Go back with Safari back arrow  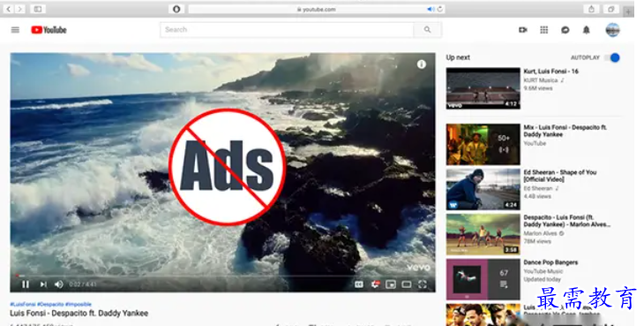tap(9, 9)
